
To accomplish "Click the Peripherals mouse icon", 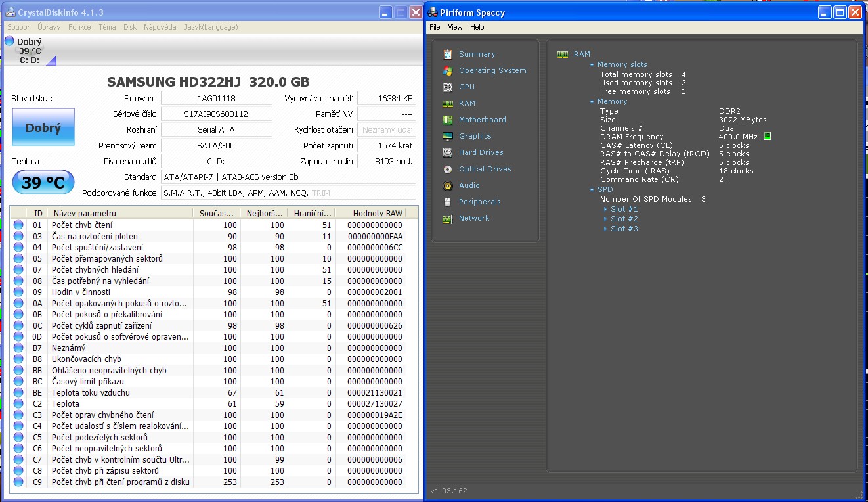I will pyautogui.click(x=448, y=202).
